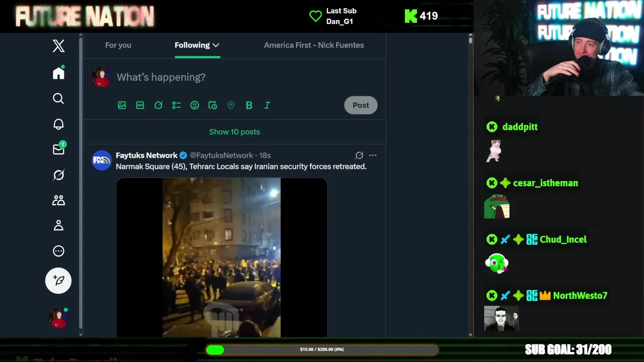Click the verified badge beside Faytuks Network
This screenshot has height=362, width=644.
pos(184,155)
